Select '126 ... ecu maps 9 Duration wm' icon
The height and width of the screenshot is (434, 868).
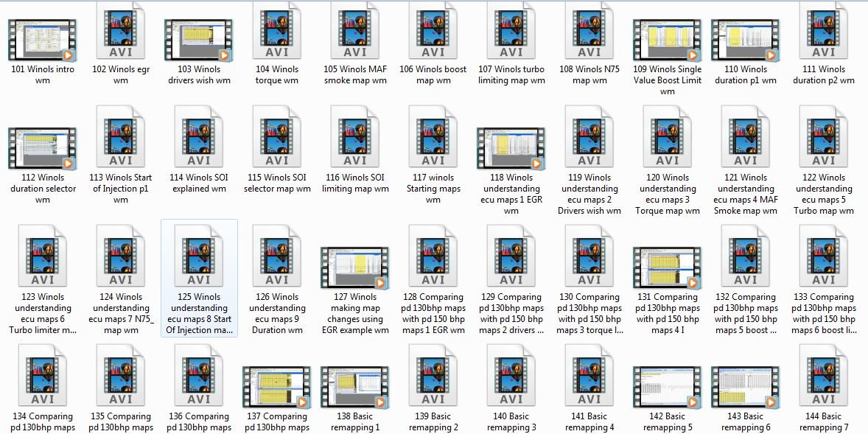pyautogui.click(x=277, y=256)
